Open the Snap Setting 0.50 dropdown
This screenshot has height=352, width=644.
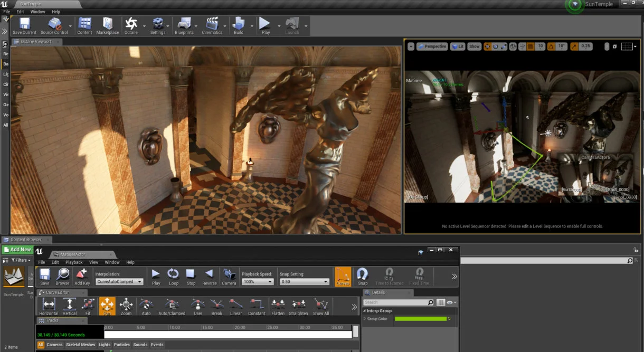[x=305, y=282]
